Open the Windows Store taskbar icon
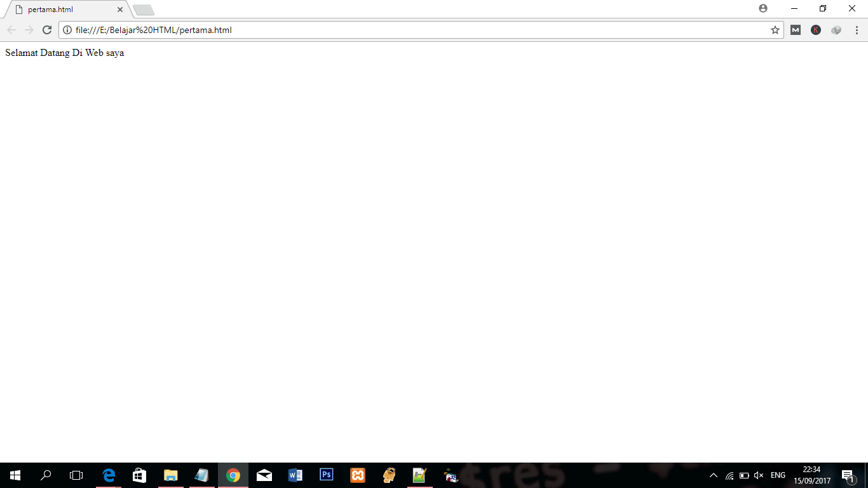Screen dimensions: 868x488 [x=139, y=475]
